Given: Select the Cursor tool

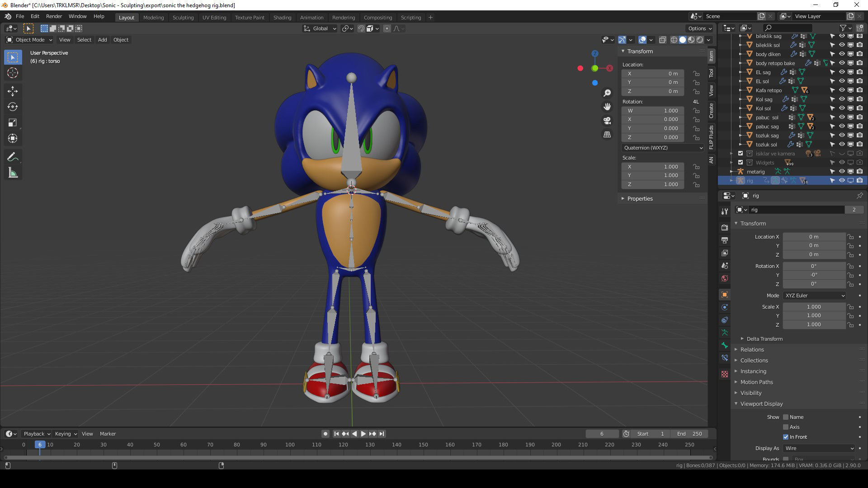Looking at the screenshot, I should tap(13, 73).
